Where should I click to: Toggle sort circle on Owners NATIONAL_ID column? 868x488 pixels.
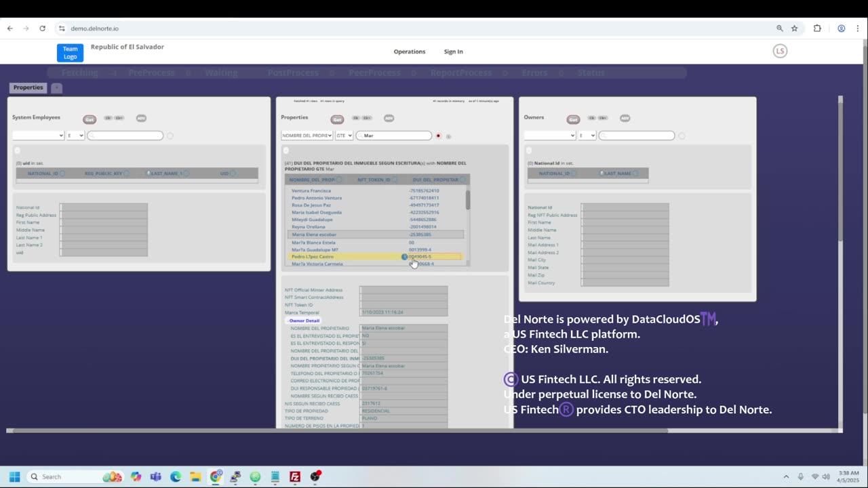[x=574, y=174]
